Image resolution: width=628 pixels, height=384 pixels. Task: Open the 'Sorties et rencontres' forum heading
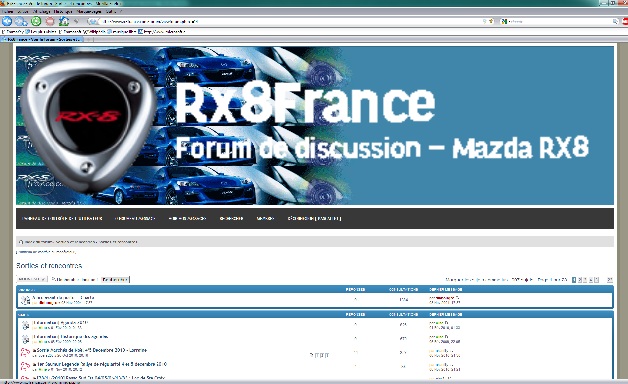coord(49,265)
